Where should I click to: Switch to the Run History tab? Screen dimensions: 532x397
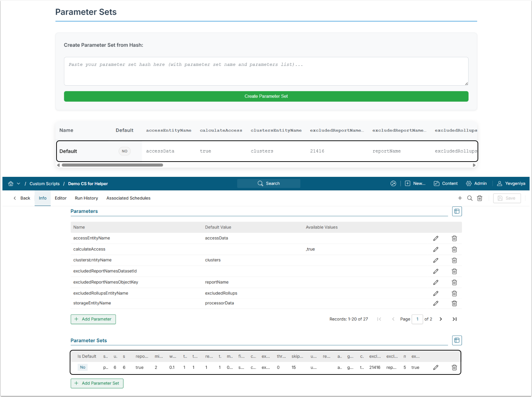[86, 198]
